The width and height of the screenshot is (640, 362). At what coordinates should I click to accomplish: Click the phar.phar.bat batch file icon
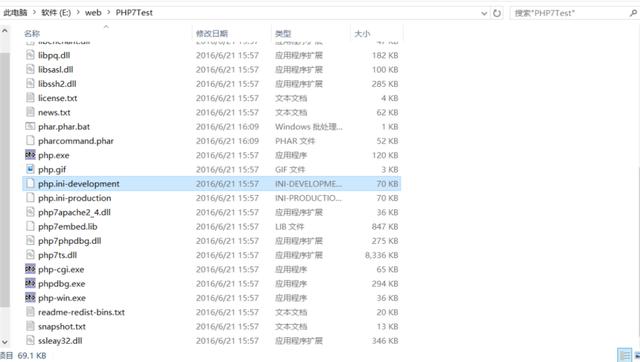click(30, 127)
